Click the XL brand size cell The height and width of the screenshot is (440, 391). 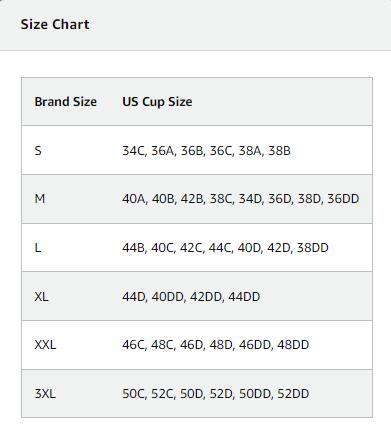[x=41, y=296]
